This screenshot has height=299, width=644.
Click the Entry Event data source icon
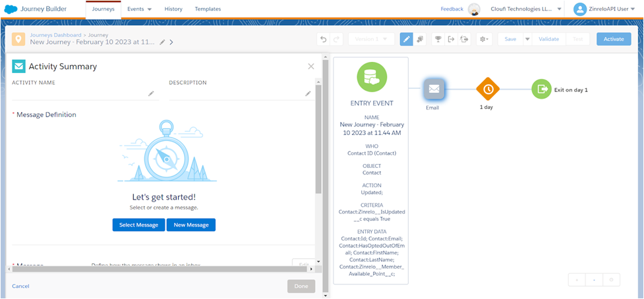click(x=371, y=76)
